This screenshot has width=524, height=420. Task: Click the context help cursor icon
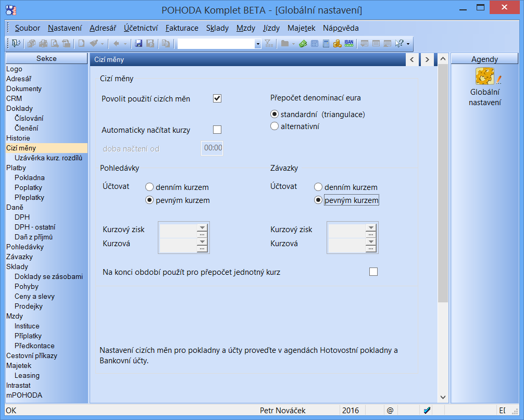click(x=400, y=43)
